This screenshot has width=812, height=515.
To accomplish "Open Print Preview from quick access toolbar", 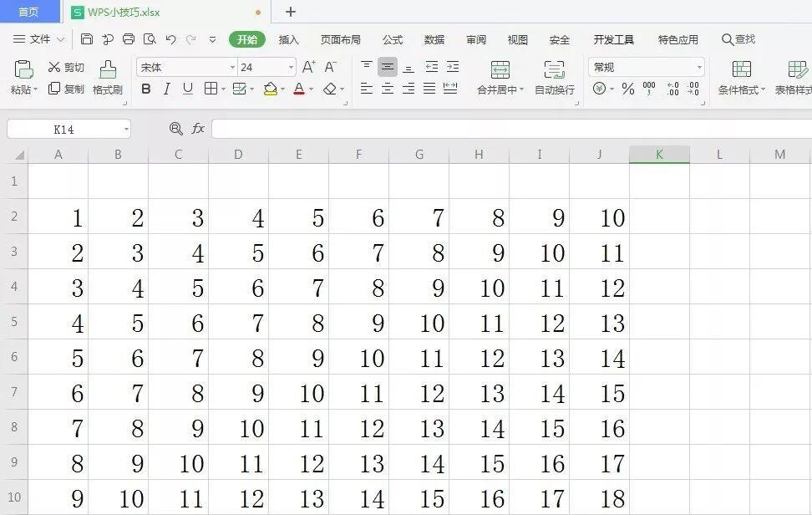I will tap(150, 39).
